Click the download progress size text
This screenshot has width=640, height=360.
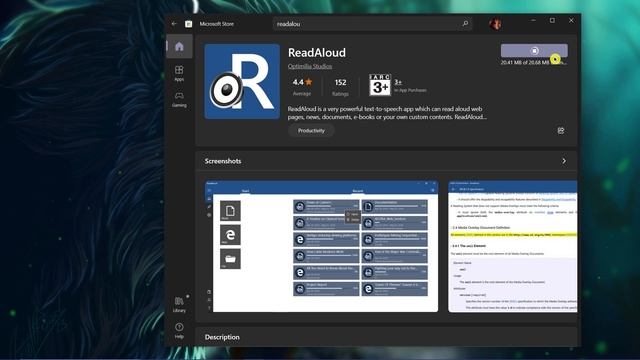point(533,62)
